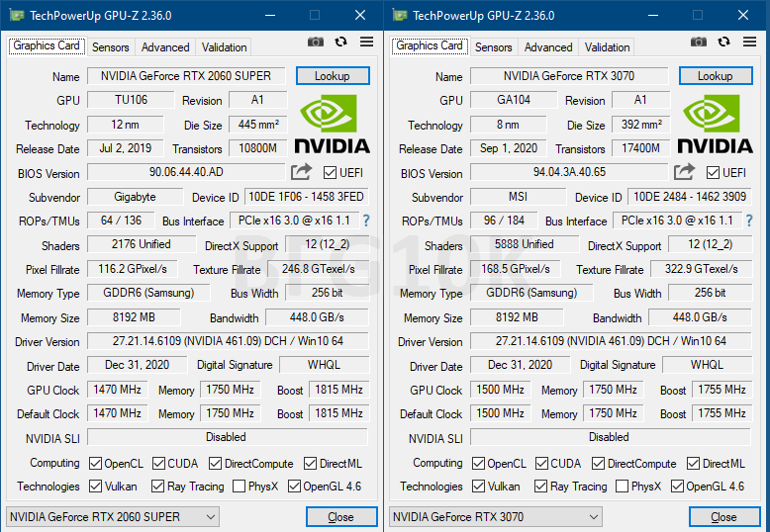770x532 pixels.
Task: Select Graphics Card tab in left window
Action: pyautogui.click(x=47, y=45)
